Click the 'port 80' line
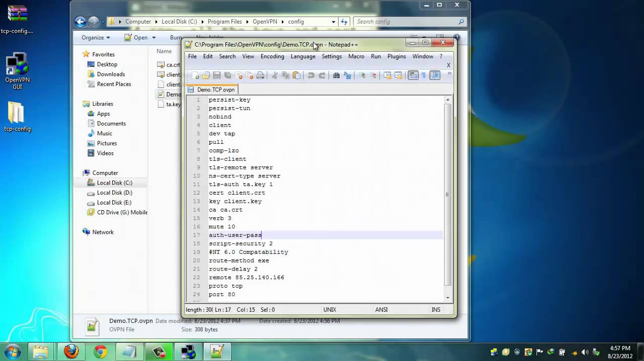Screen dimensions: 644x361 (222, 295)
